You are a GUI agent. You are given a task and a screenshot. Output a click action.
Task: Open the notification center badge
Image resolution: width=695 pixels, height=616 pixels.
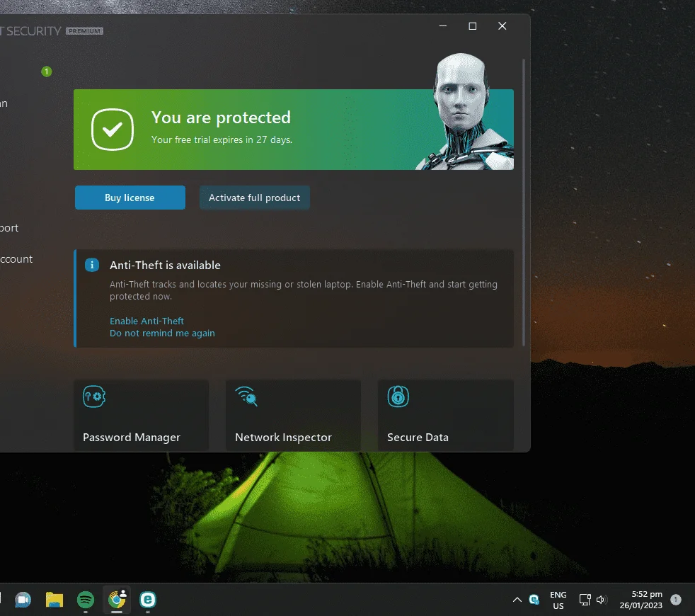tap(676, 600)
